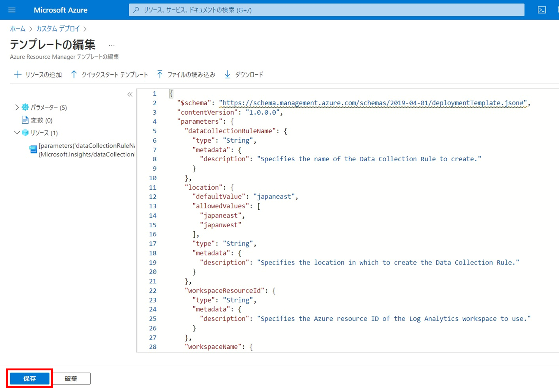The height and width of the screenshot is (392, 559).
Task: Click "workspaceResourceId" on line 22
Action: [224, 291]
